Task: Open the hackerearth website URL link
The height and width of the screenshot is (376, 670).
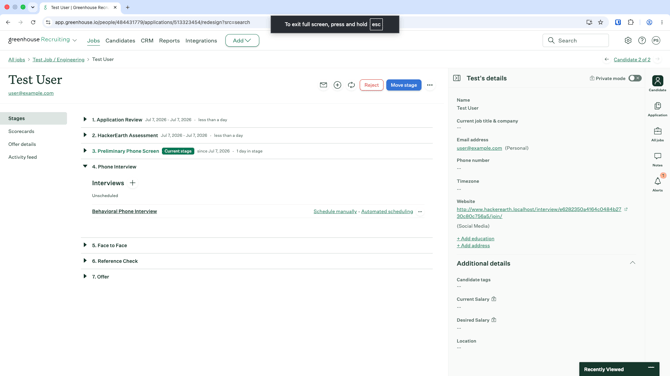Action: click(538, 212)
